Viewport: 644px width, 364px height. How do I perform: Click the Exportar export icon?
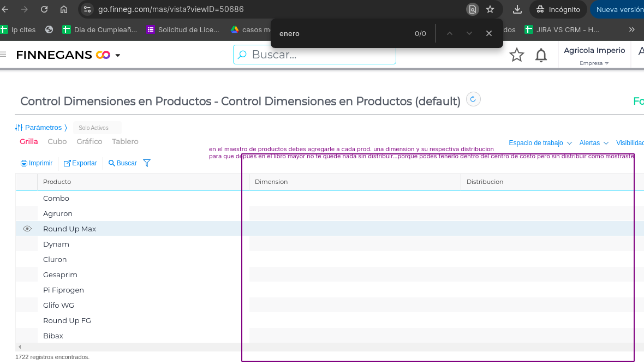[67, 163]
